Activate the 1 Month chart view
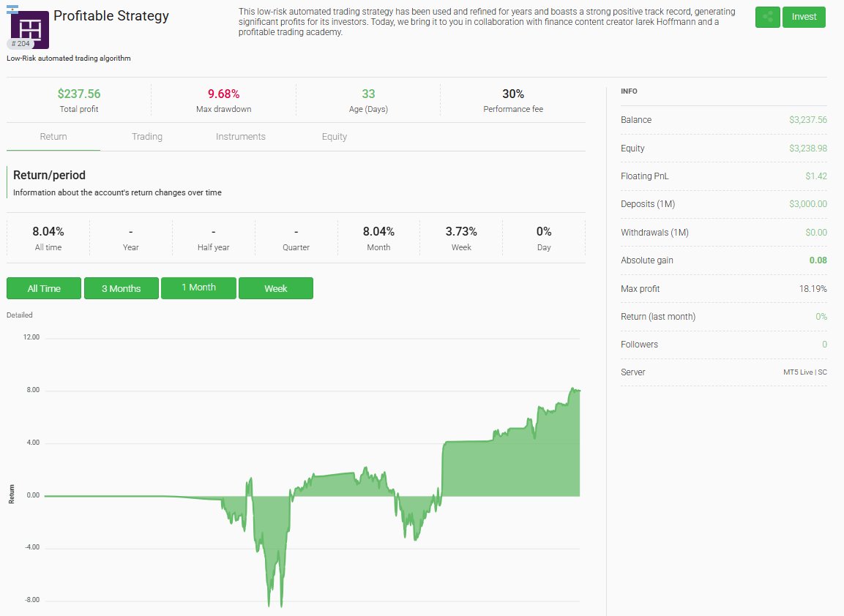Screen dimensions: 844x616 198,288
